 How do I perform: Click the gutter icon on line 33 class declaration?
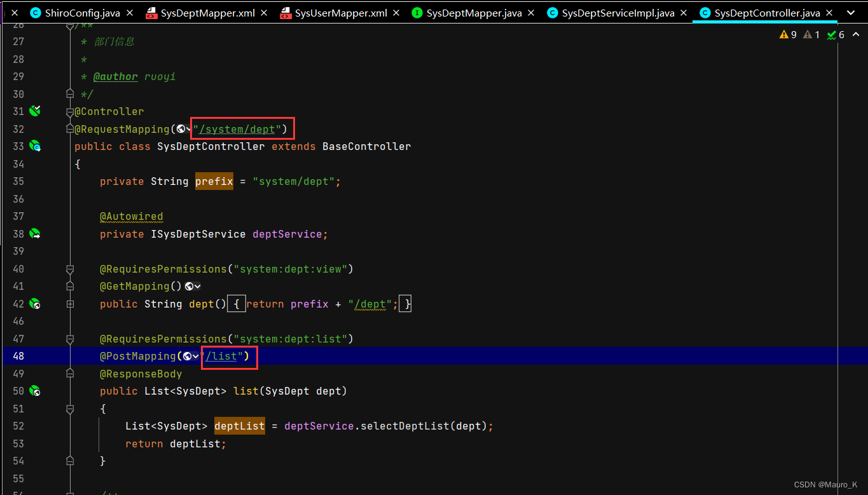pyautogui.click(x=35, y=146)
